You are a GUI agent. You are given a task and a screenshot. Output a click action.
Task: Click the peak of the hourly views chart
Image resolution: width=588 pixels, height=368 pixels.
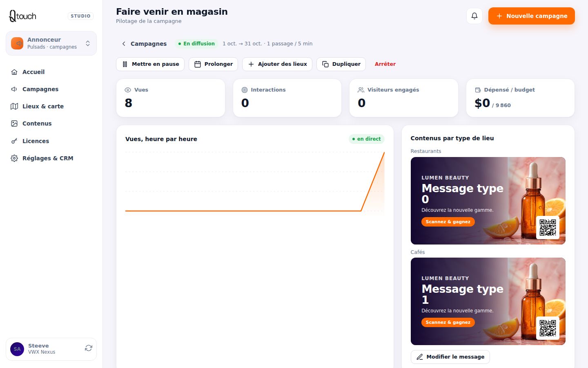pyautogui.click(x=384, y=153)
